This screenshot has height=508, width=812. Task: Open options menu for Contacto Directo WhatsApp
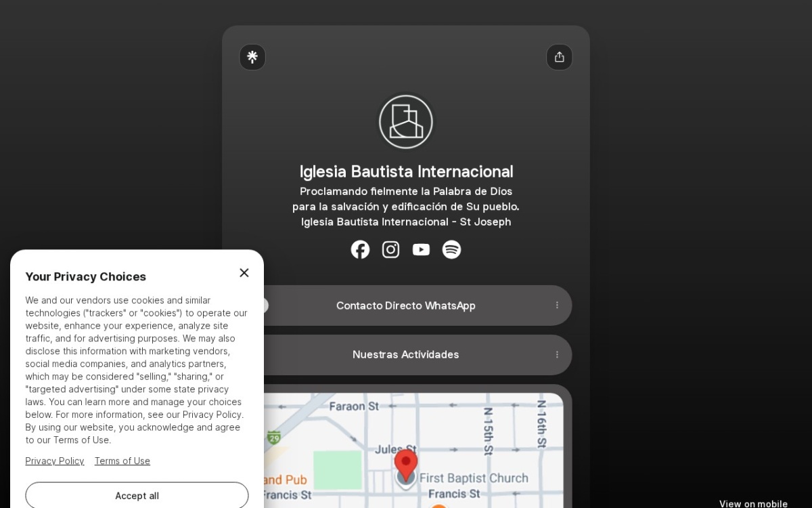tap(557, 305)
